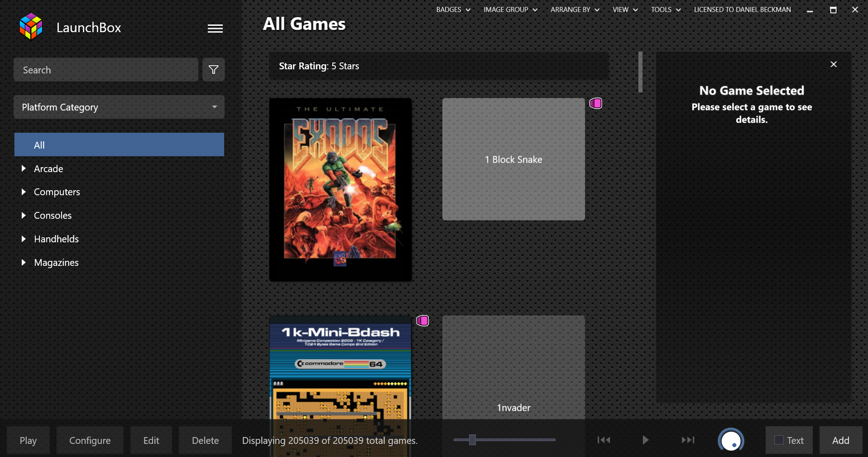Maximize the LaunchBox window

pyautogui.click(x=833, y=10)
